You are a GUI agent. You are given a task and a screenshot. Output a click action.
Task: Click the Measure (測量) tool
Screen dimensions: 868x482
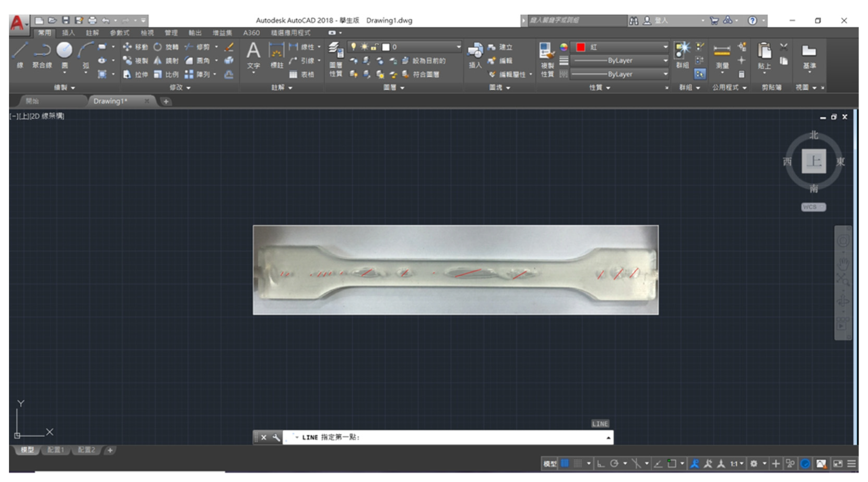point(722,51)
